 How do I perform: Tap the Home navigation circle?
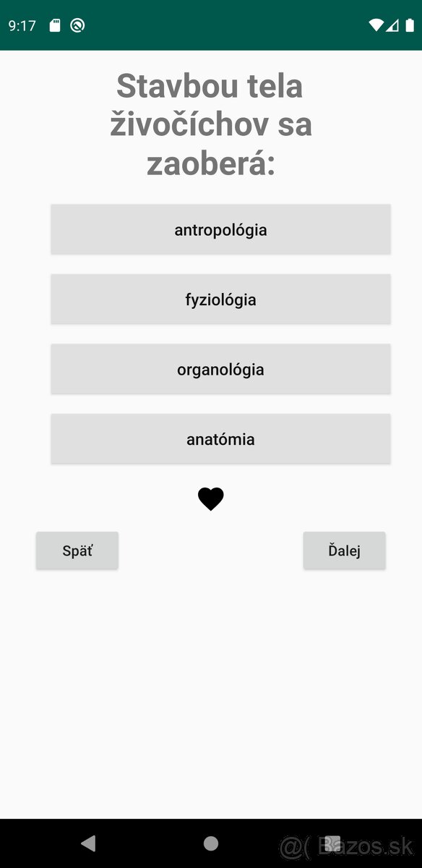(x=210, y=843)
